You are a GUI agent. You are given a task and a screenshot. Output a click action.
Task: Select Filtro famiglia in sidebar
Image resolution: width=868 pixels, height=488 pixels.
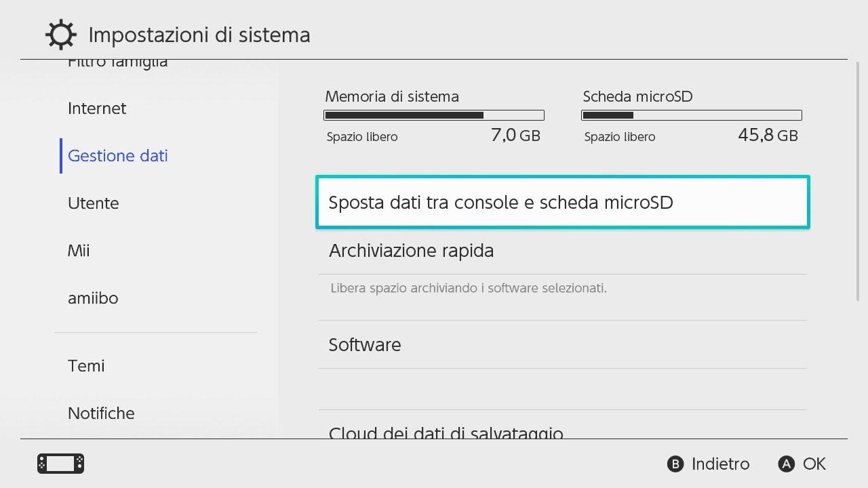[117, 64]
